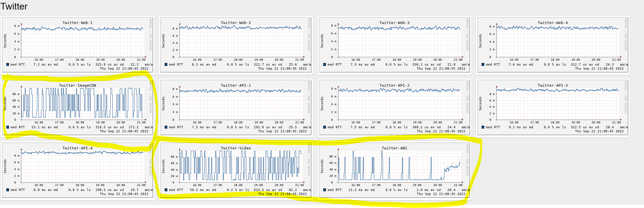The image size is (644, 208).
Task: Click the 28.4 am/a value in Twitter-API-3
Action: pyautogui.click(x=610, y=127)
